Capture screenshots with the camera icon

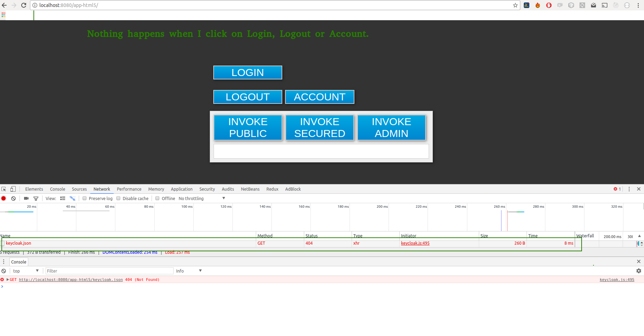pos(26,198)
